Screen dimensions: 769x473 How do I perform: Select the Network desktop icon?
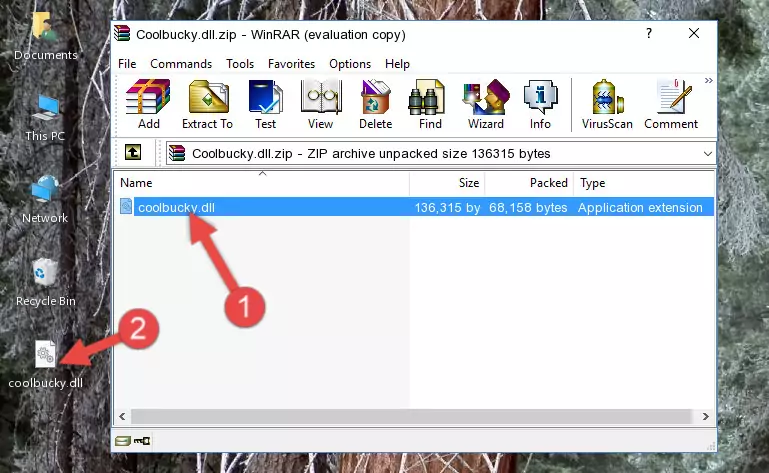coord(45,199)
